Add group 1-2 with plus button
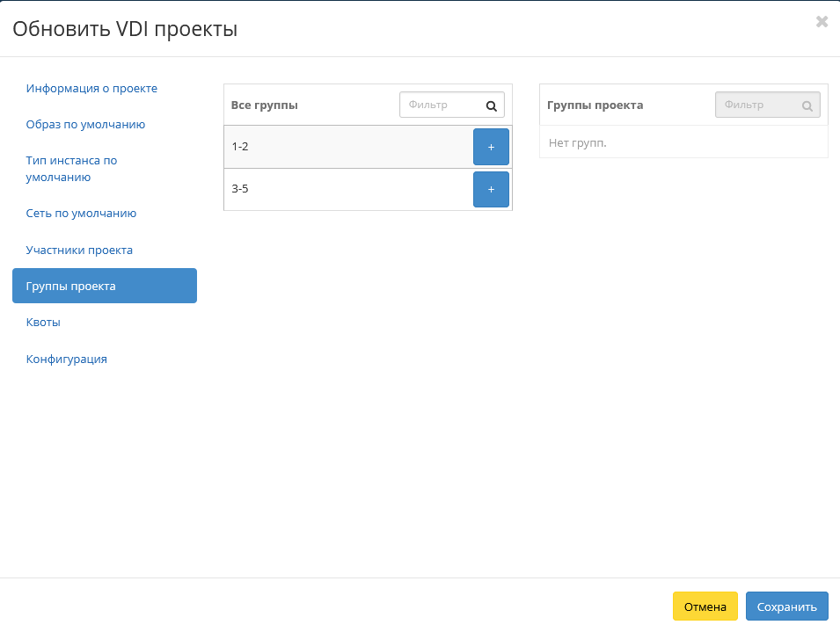 tap(491, 147)
